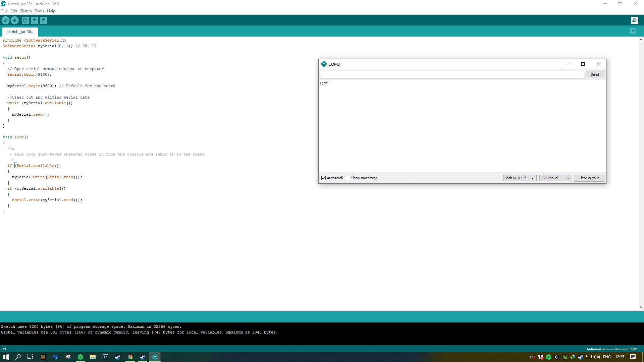The image size is (644, 362).
Task: Click the Open sketch up-arrow icon
Action: click(x=34, y=20)
